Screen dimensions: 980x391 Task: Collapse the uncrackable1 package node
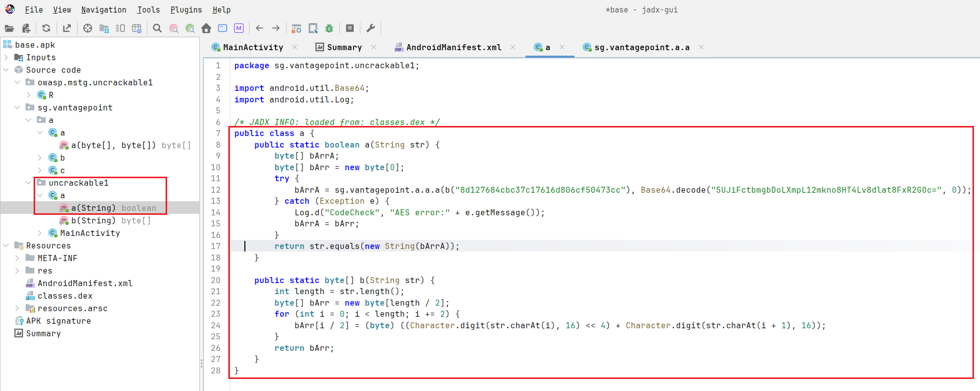[x=29, y=183]
